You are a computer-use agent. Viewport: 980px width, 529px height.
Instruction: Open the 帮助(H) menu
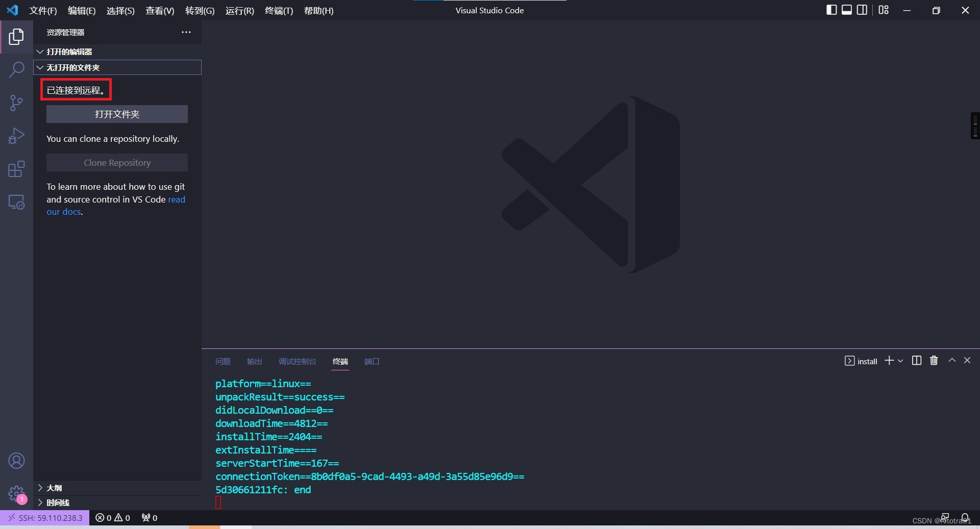(318, 11)
